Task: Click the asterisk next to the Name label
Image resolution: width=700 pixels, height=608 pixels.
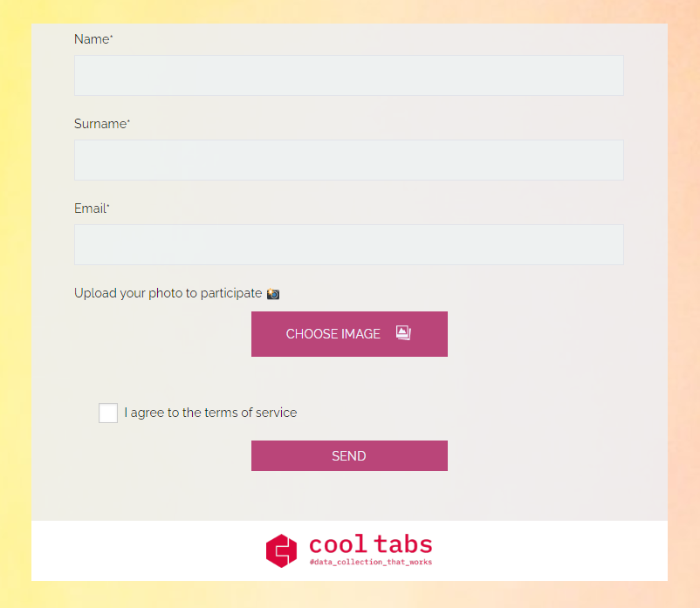Action: (x=113, y=35)
